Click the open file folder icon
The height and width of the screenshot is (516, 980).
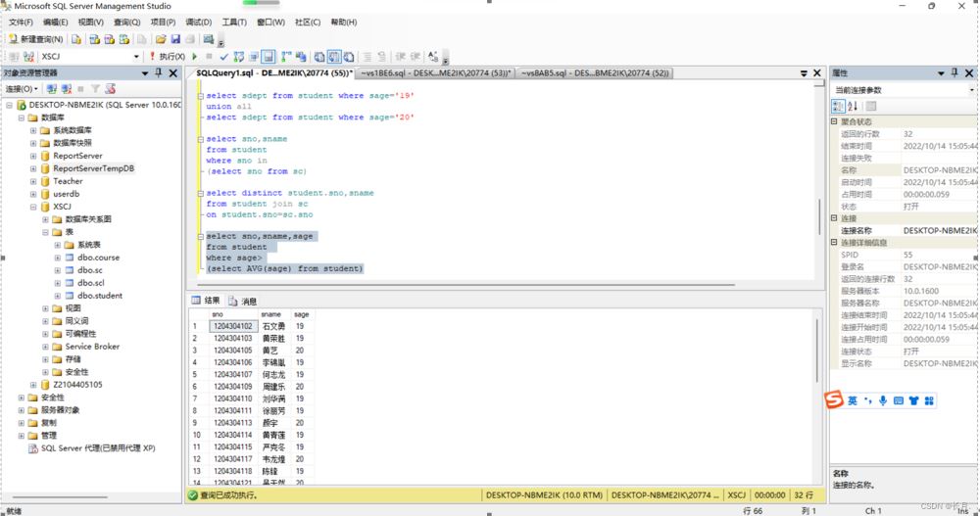click(x=161, y=40)
